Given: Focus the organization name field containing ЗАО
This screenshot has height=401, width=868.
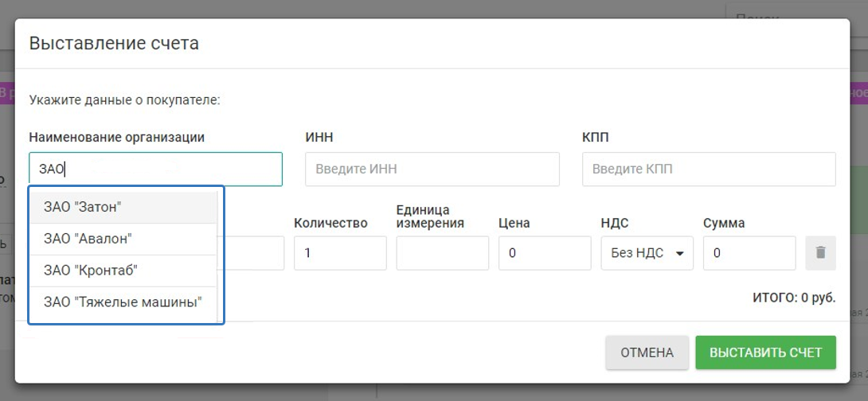Looking at the screenshot, I should click(155, 169).
